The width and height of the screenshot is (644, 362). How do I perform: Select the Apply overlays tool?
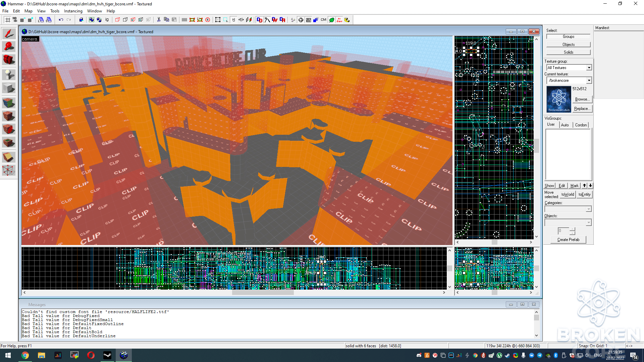9,143
